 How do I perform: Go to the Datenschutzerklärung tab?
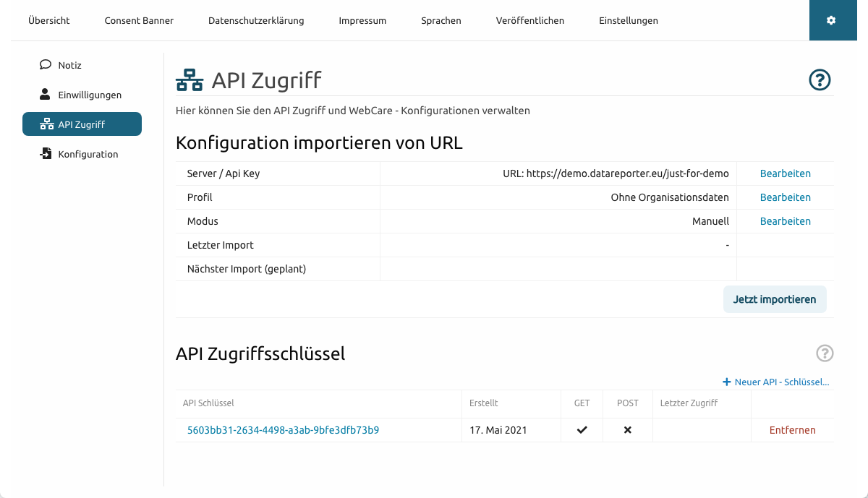tap(256, 20)
